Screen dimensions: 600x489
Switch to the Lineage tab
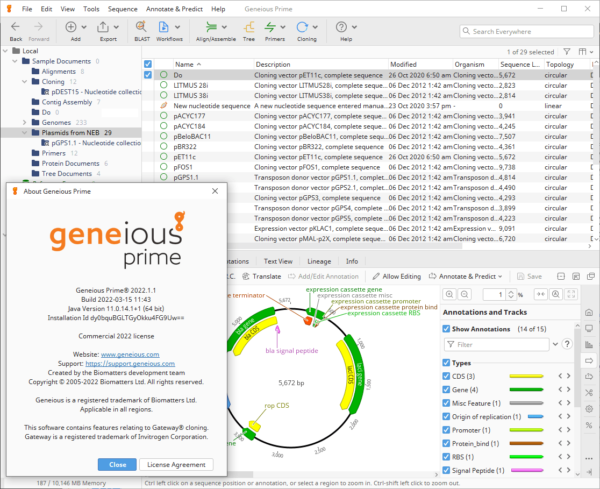[319, 261]
